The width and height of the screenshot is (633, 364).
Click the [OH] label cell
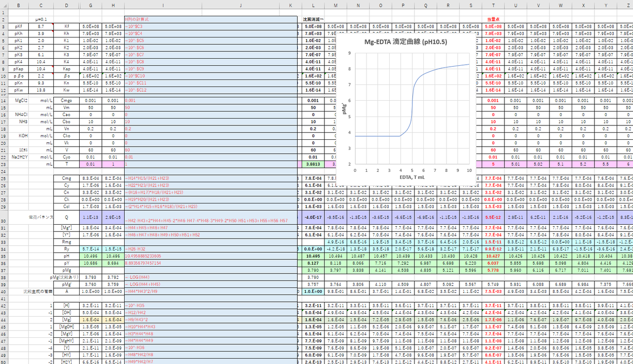coord(66,313)
